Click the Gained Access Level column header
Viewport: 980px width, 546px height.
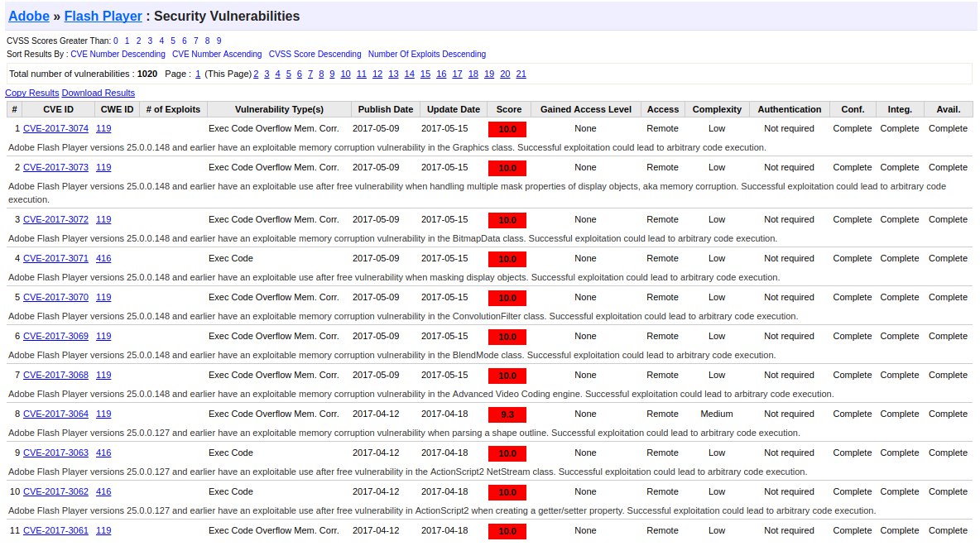point(586,109)
